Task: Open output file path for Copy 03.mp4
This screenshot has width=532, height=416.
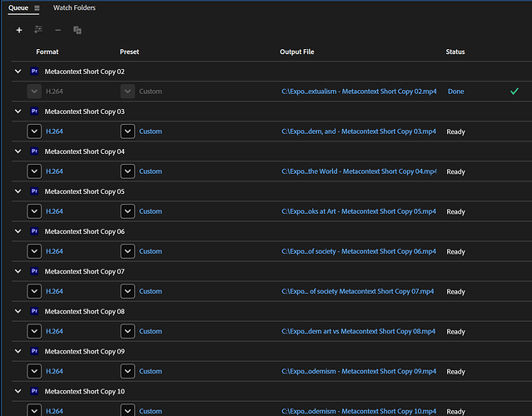Action: coord(359,131)
